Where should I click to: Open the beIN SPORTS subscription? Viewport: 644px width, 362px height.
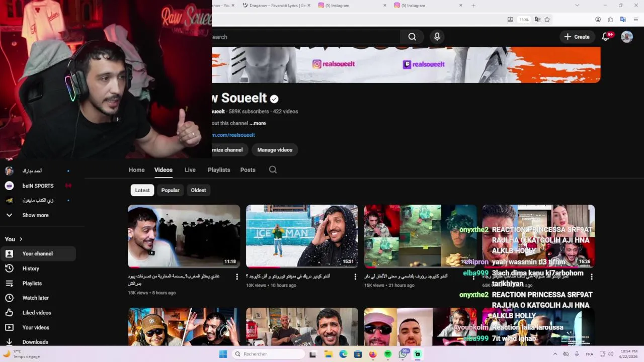tap(38, 186)
